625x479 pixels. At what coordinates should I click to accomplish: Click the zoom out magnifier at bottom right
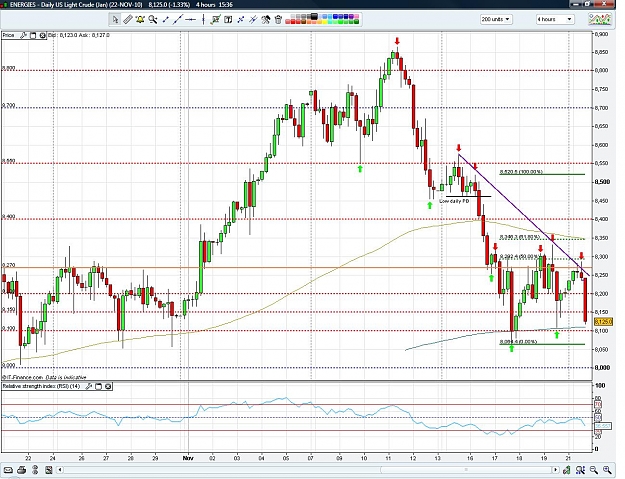click(x=594, y=470)
